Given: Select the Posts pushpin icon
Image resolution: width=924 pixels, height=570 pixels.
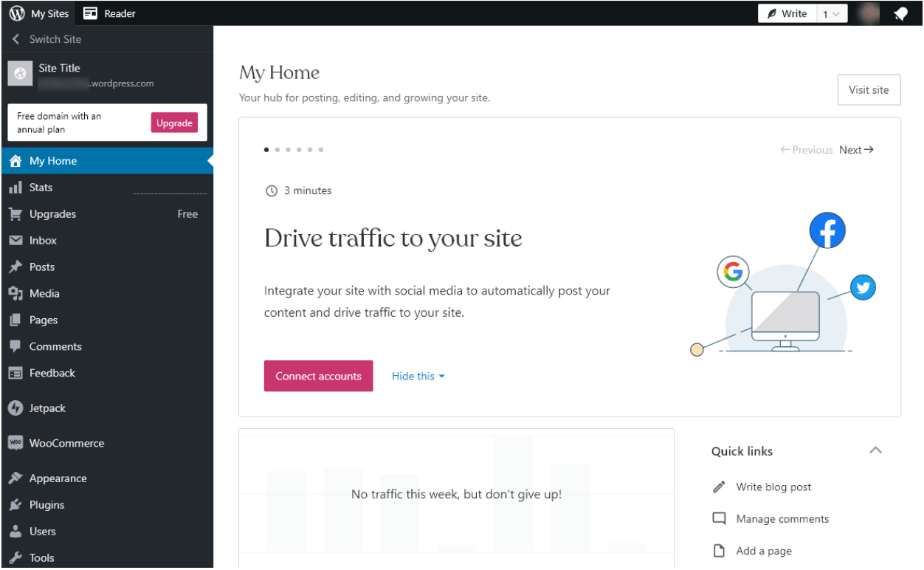Looking at the screenshot, I should tap(15, 267).
